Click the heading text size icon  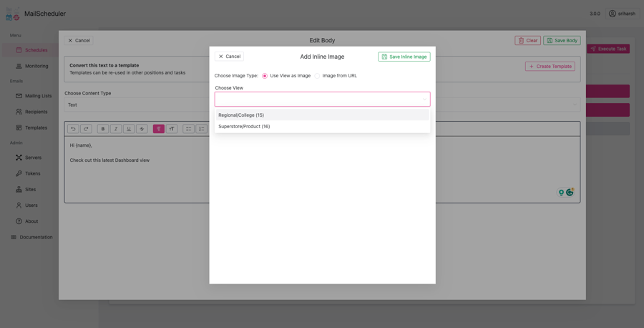(x=172, y=129)
